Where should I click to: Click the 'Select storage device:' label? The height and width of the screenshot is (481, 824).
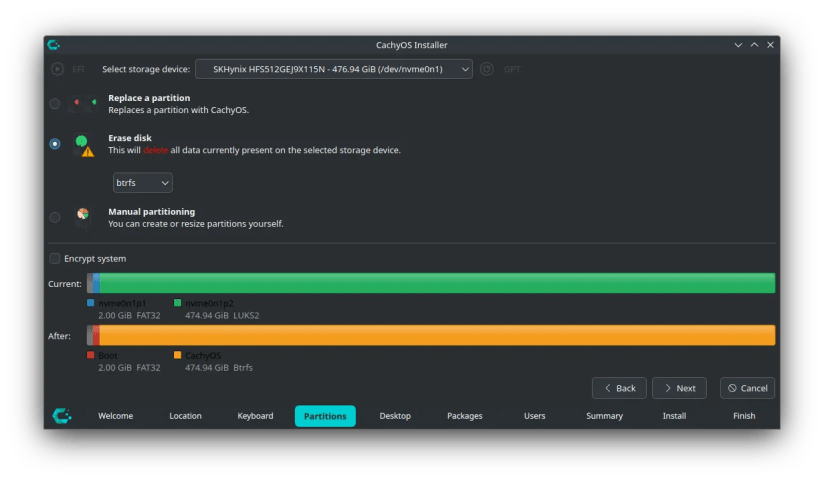146,69
